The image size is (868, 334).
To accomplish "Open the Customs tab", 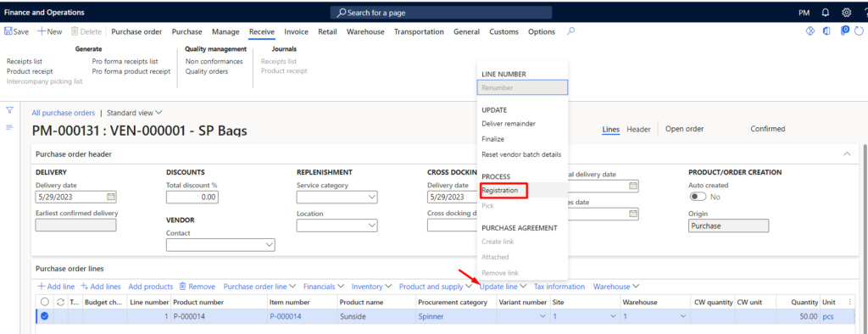I will point(504,31).
